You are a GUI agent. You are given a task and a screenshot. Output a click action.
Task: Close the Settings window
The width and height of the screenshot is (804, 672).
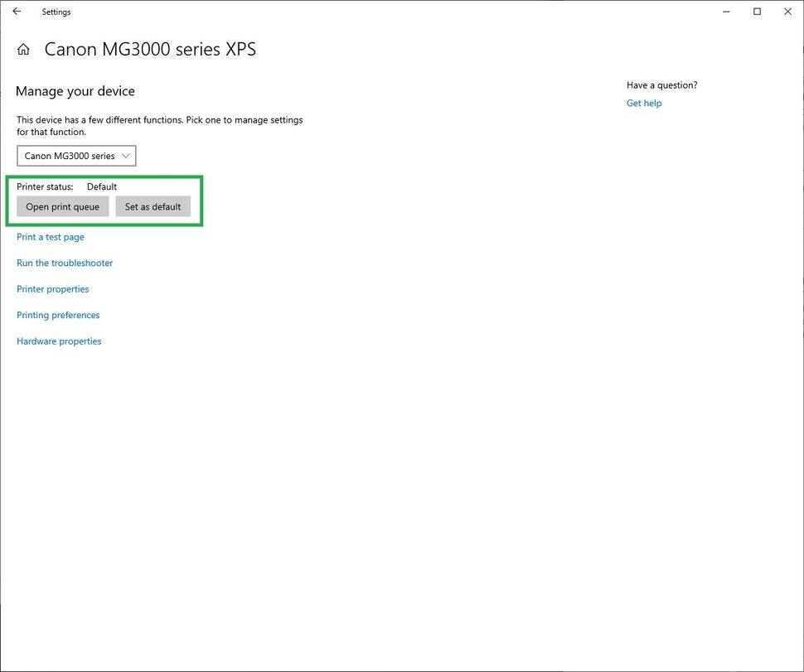coord(787,12)
